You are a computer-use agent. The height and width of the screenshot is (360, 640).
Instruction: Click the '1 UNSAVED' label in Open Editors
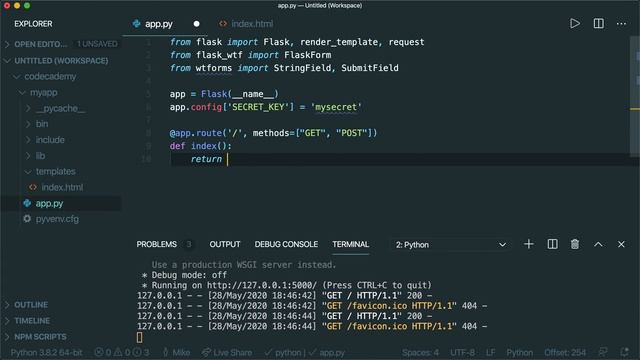click(97, 44)
